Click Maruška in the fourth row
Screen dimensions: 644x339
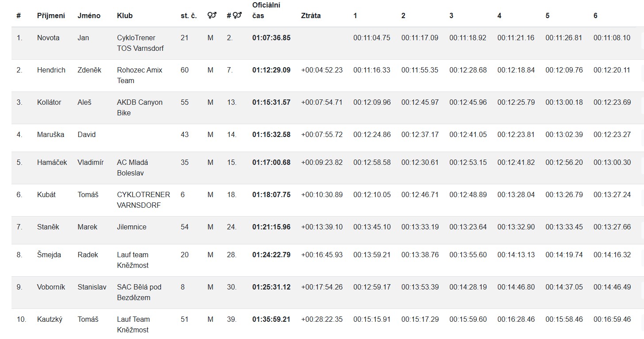(50, 135)
